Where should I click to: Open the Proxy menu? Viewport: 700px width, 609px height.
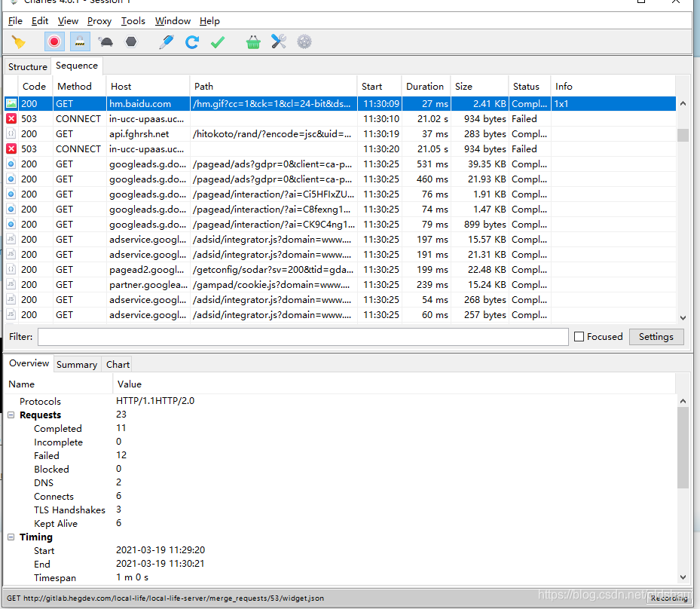(99, 21)
